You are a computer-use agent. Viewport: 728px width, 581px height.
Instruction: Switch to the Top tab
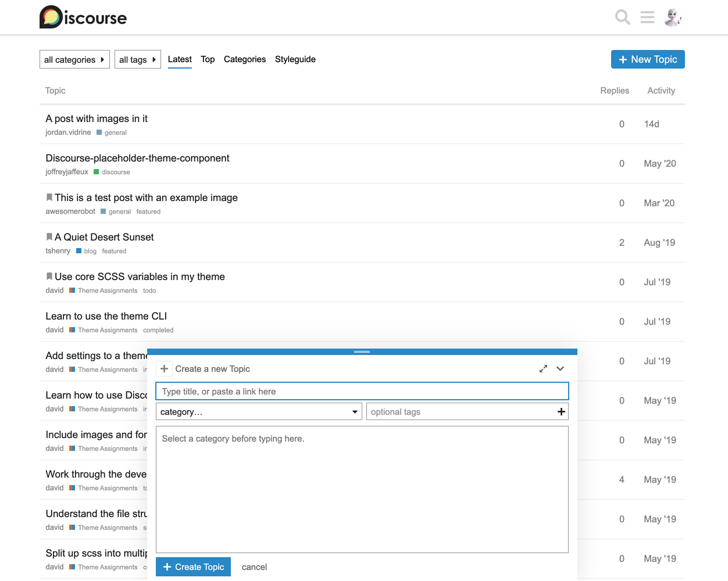pyautogui.click(x=208, y=59)
